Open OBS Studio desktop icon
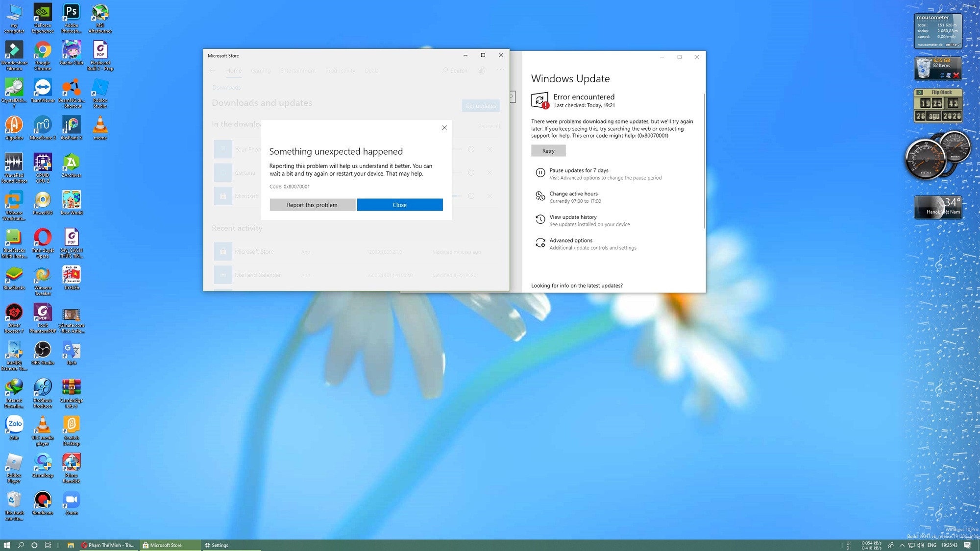980x551 pixels. pos(43,353)
